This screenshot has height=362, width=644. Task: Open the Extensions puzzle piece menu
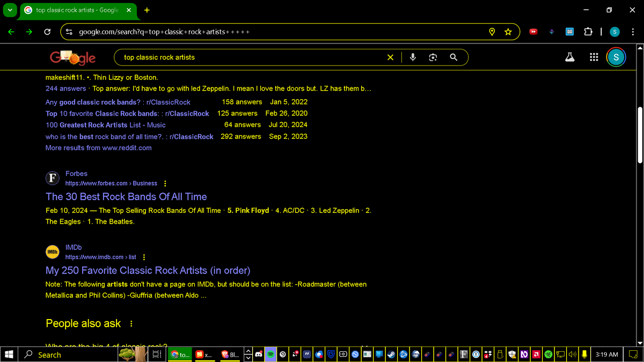point(588,32)
